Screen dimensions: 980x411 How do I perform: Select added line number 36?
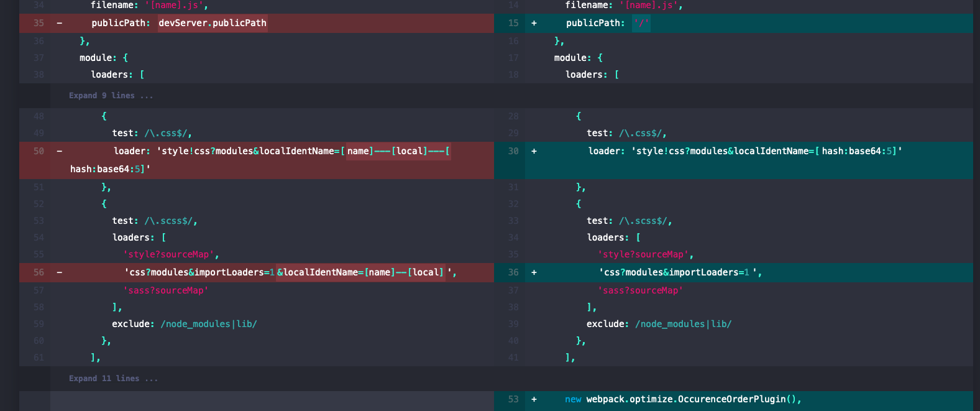[x=513, y=272]
